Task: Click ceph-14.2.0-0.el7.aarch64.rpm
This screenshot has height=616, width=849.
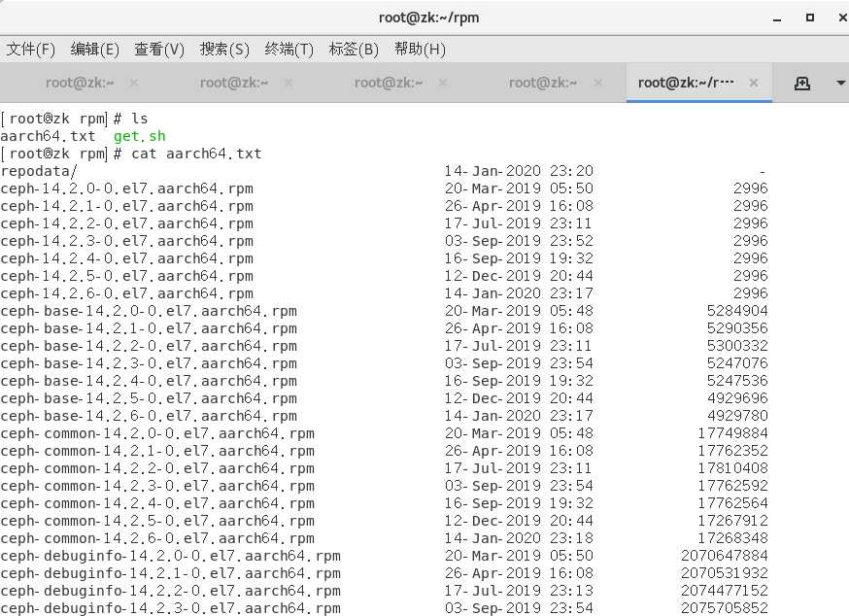Action: (126, 188)
